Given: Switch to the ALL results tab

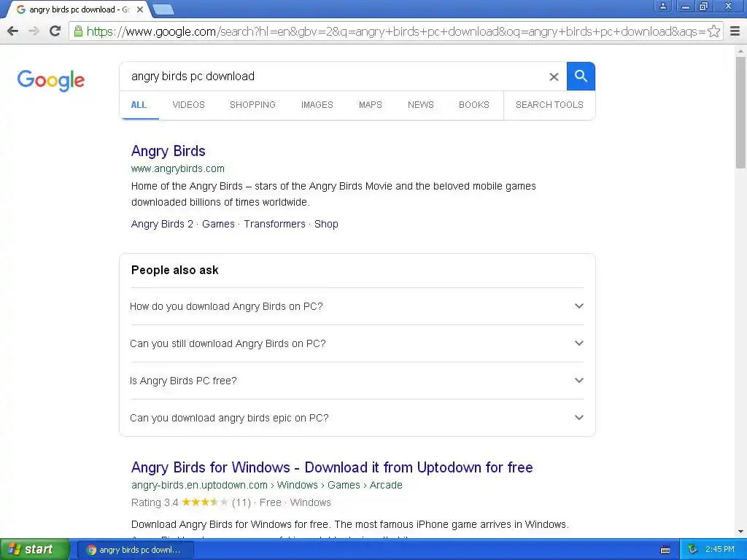Looking at the screenshot, I should point(139,105).
